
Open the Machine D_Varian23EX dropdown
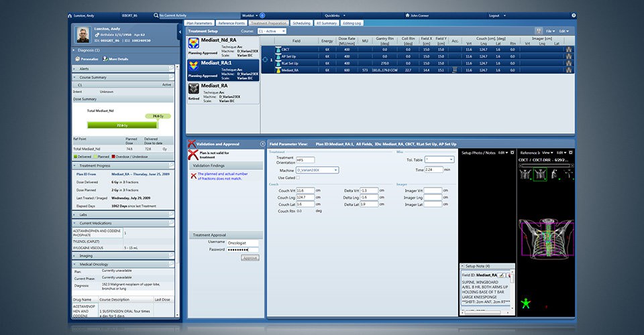pos(317,170)
